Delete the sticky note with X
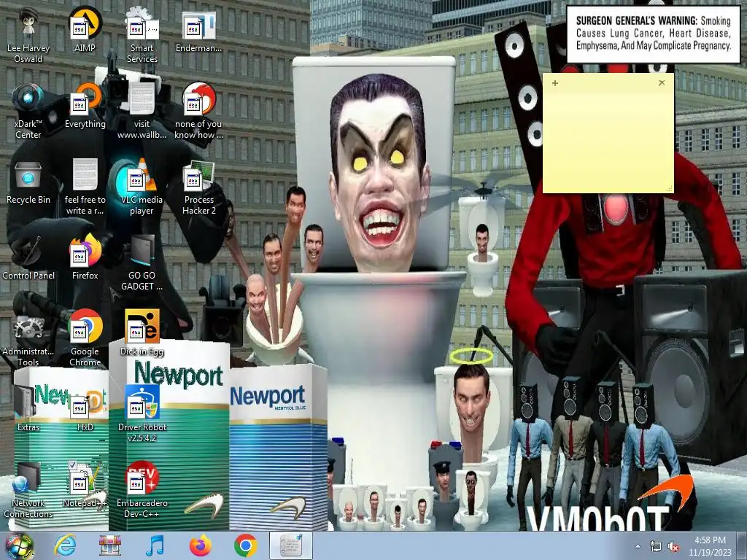This screenshot has height=560, width=747. (662, 83)
